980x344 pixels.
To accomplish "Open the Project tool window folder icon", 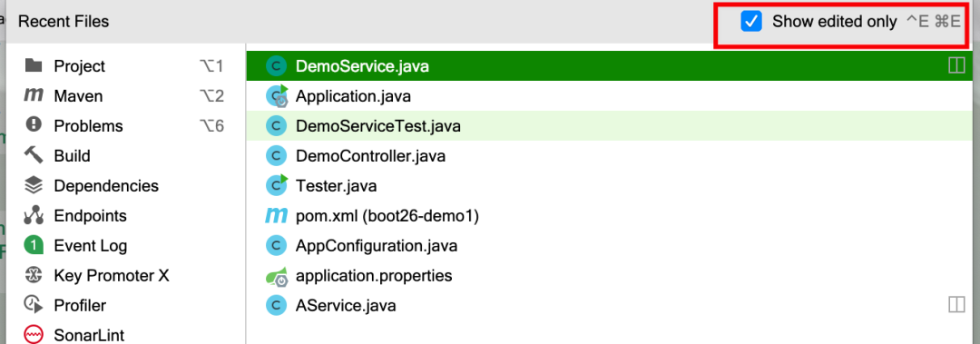I will pos(34,65).
